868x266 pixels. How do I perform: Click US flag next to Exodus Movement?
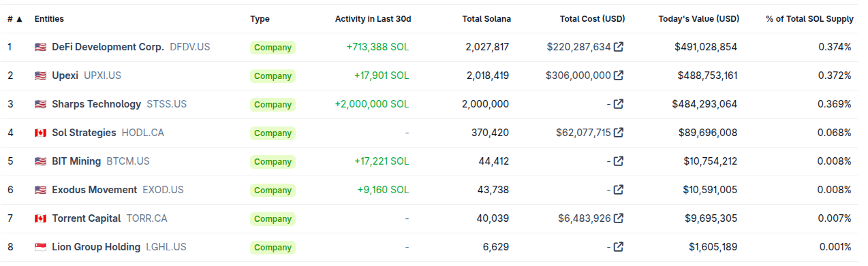(40, 190)
